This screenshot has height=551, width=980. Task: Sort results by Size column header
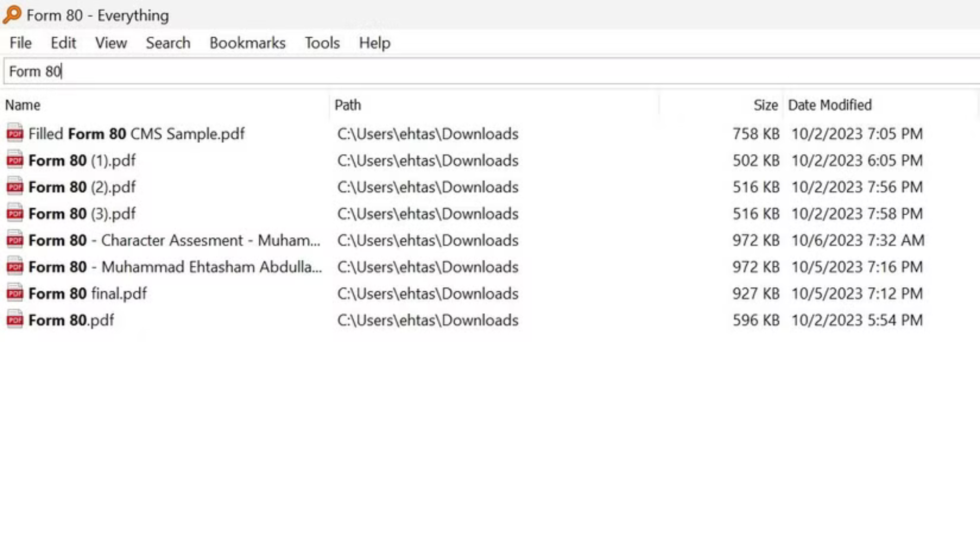765,105
